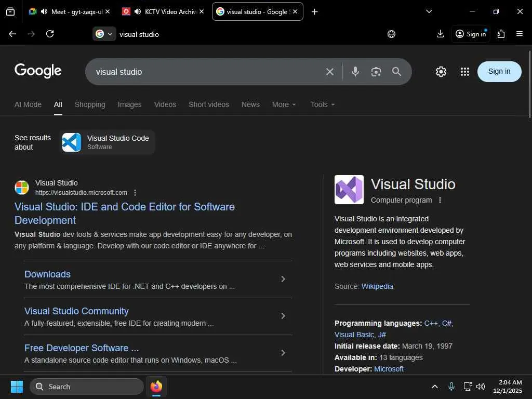Select the Shopping results tab
This screenshot has height=399, width=532.
coord(90,104)
